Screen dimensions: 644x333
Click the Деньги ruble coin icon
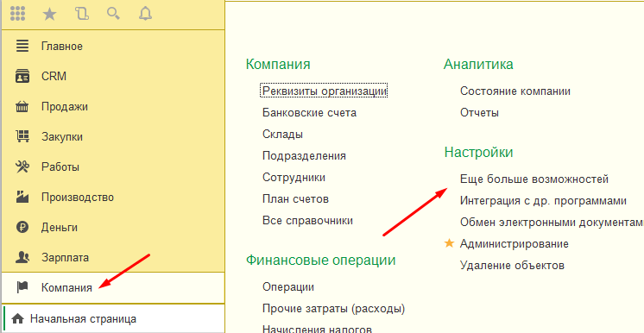click(22, 227)
